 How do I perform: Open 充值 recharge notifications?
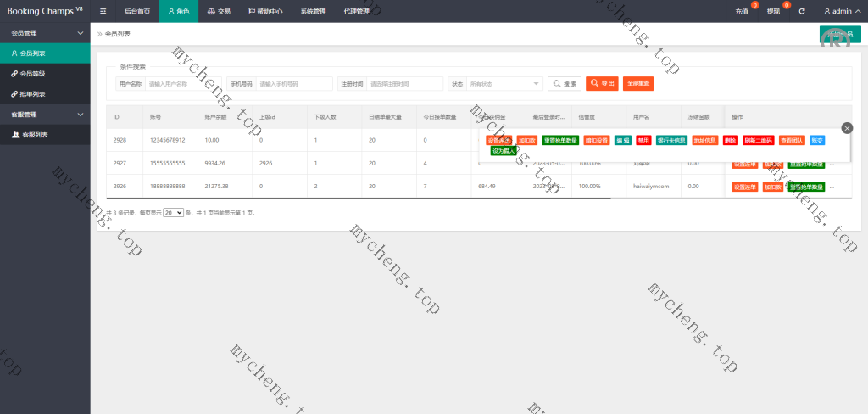point(743,11)
